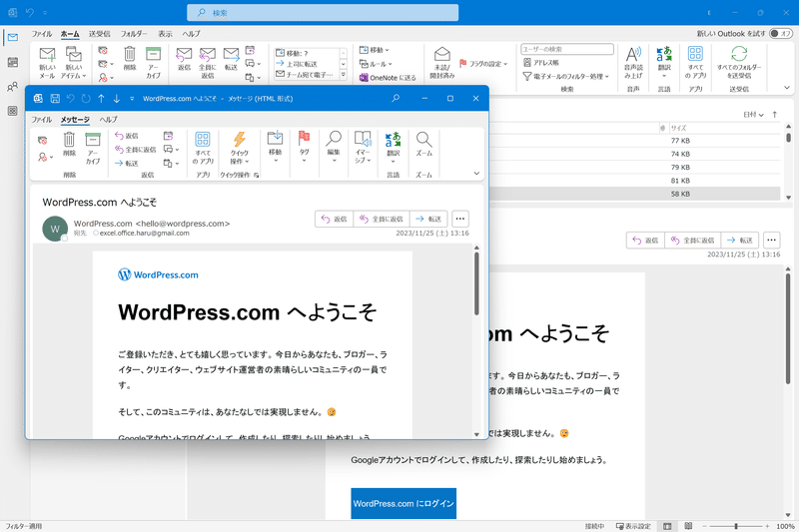Click Reply All icon in main Outlook ribbon
The height and width of the screenshot is (532, 799).
[208, 62]
